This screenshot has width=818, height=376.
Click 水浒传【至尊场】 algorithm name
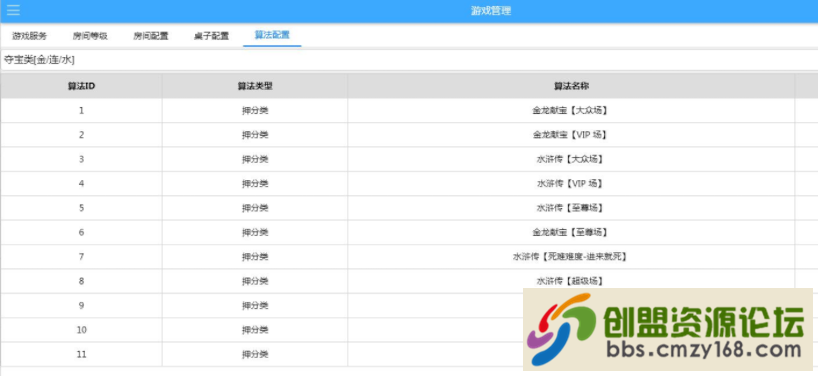(x=571, y=208)
